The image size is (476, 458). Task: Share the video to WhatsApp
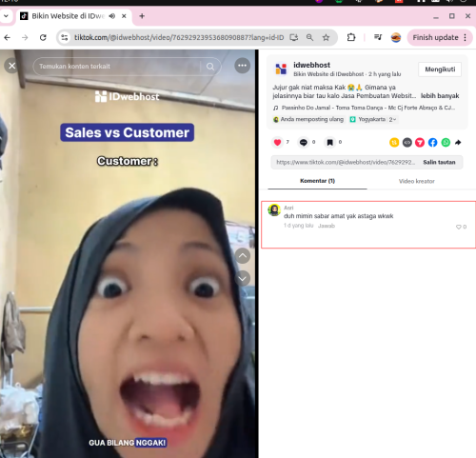pyautogui.click(x=446, y=143)
